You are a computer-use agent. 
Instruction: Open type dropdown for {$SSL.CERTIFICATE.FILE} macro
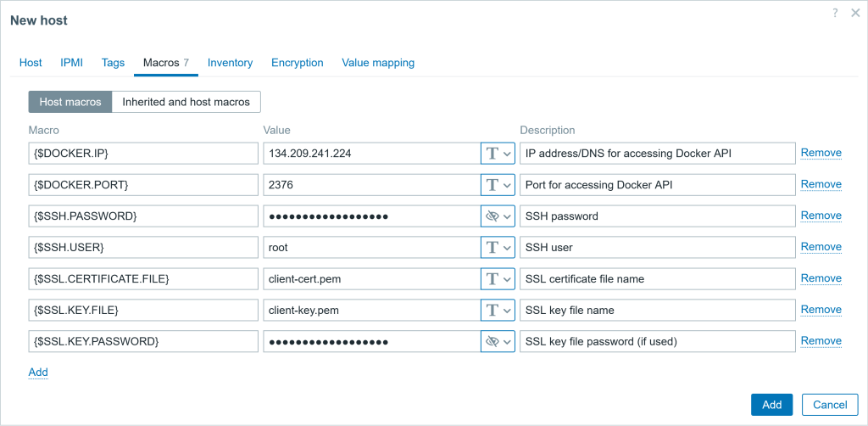(x=498, y=278)
